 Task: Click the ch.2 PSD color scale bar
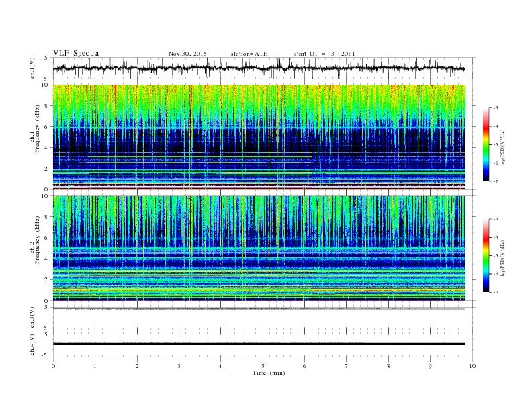[x=486, y=256]
